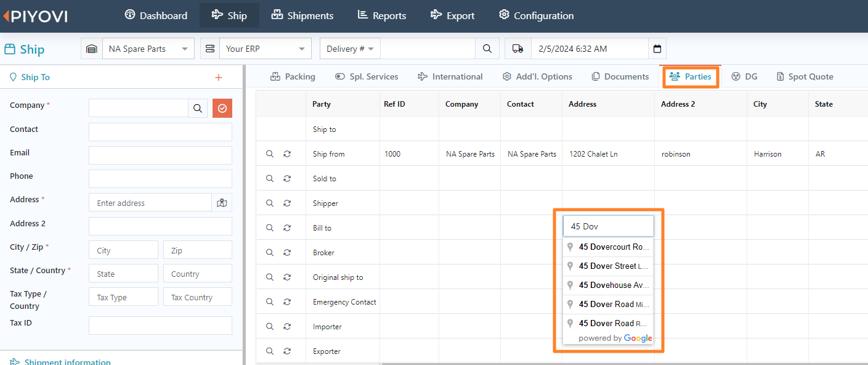Viewport: 868px width, 365px height.
Task: Click the 45 Dov address edit box
Action: point(608,226)
